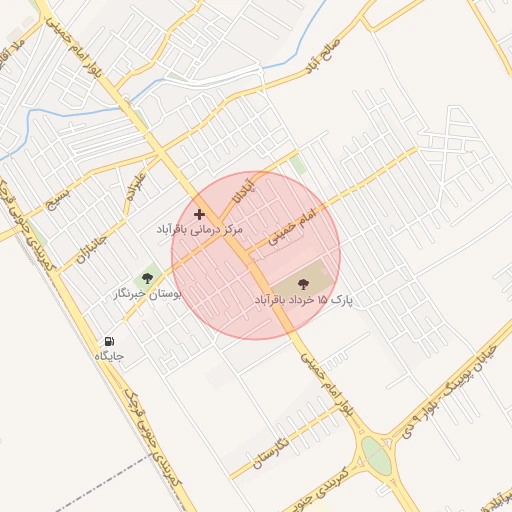The width and height of the screenshot is (512, 512).
Task: Click the خیابان پویینگ - بلوار ۹ دی label
Action: click(449, 392)
